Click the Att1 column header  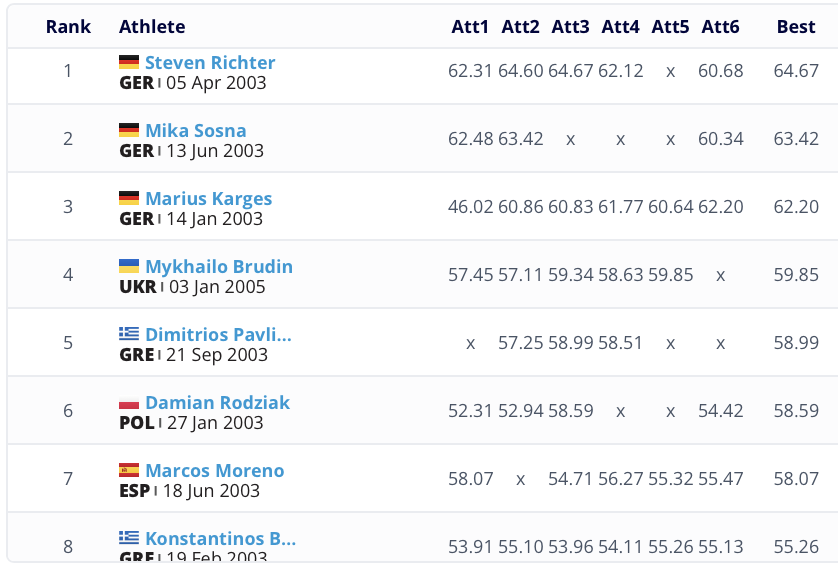click(x=470, y=27)
